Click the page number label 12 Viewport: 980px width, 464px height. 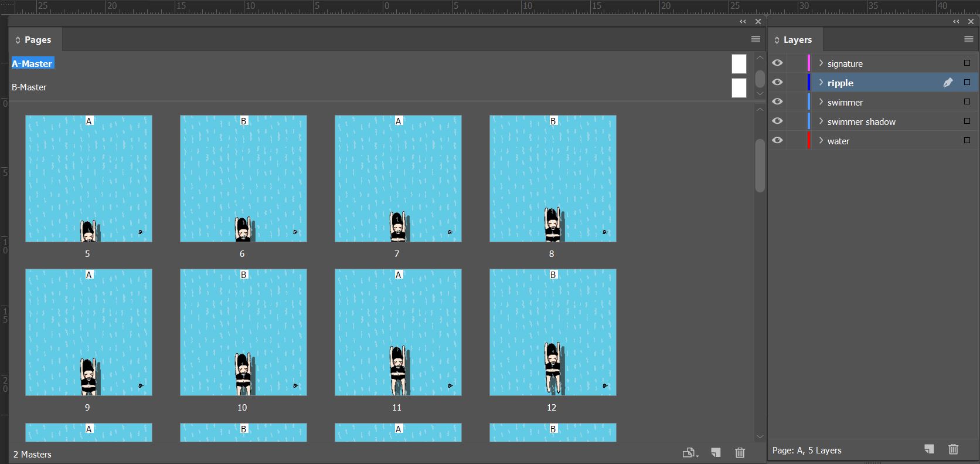click(552, 407)
